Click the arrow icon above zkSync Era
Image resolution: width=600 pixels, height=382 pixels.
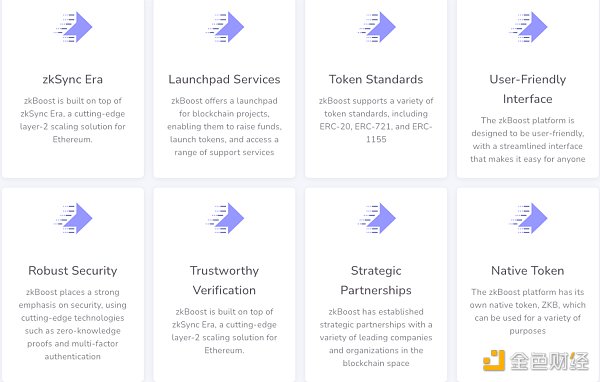click(x=73, y=27)
